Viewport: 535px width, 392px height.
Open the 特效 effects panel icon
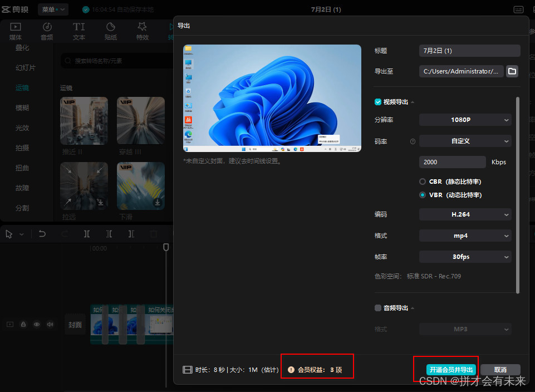(x=143, y=27)
